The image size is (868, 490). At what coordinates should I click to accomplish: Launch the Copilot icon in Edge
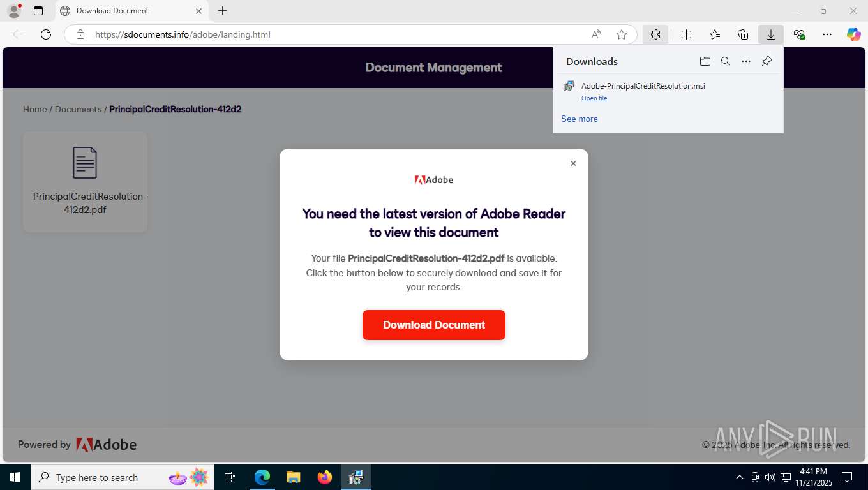point(854,34)
